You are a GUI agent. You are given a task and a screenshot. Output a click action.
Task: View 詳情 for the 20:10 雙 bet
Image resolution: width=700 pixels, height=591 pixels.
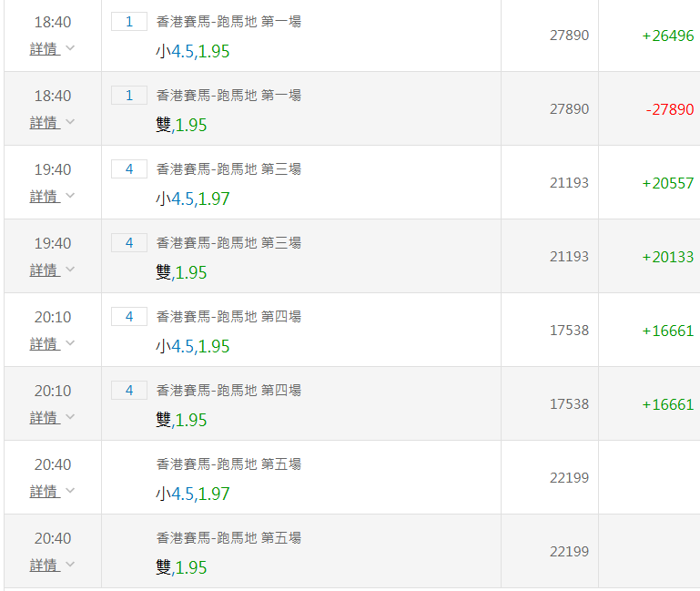coord(44,417)
